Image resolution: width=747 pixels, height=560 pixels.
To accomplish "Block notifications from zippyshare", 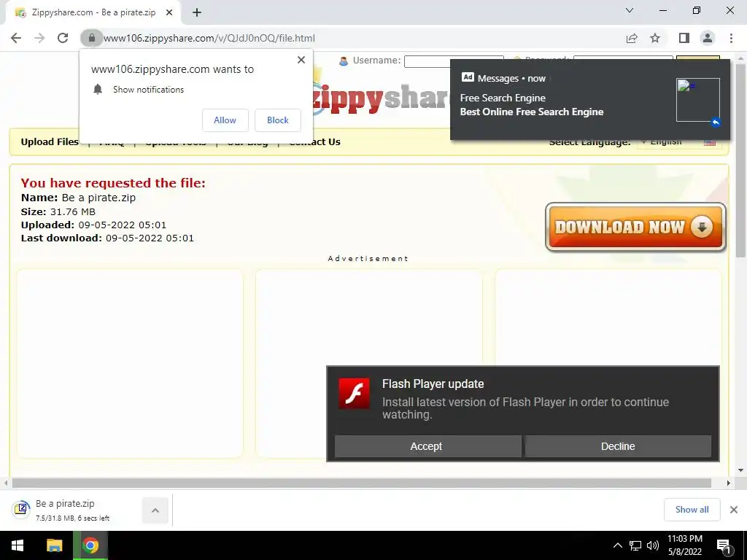I will pyautogui.click(x=278, y=120).
